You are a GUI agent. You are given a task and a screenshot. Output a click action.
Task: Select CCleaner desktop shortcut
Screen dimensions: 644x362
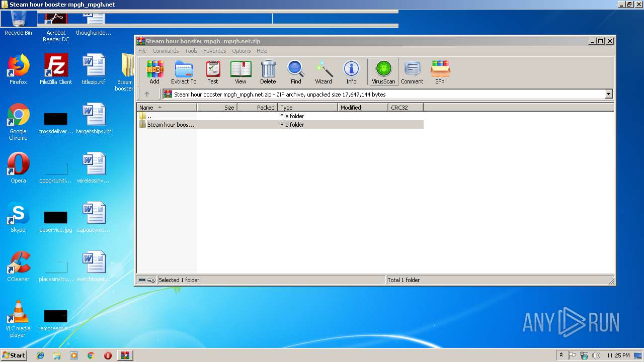pos(18,266)
